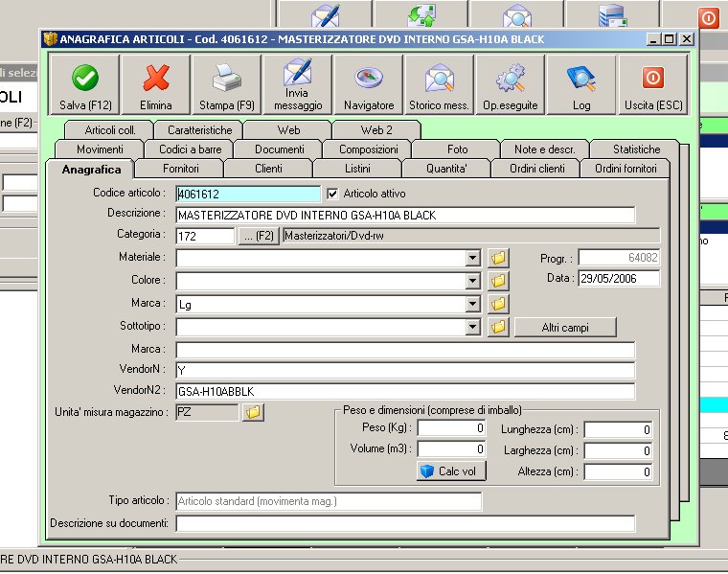Viewport: 728px width, 574px height.
Task: Click the Op.eseguite gears icon
Action: (510, 85)
